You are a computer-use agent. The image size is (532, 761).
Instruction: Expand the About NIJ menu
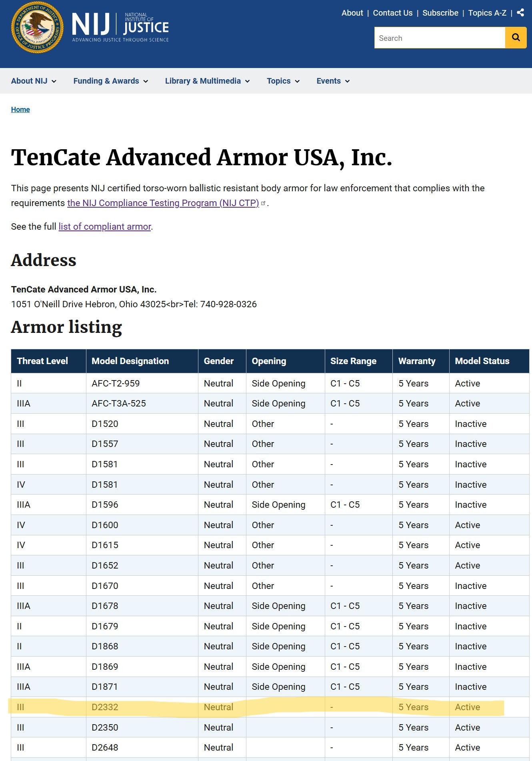point(34,81)
